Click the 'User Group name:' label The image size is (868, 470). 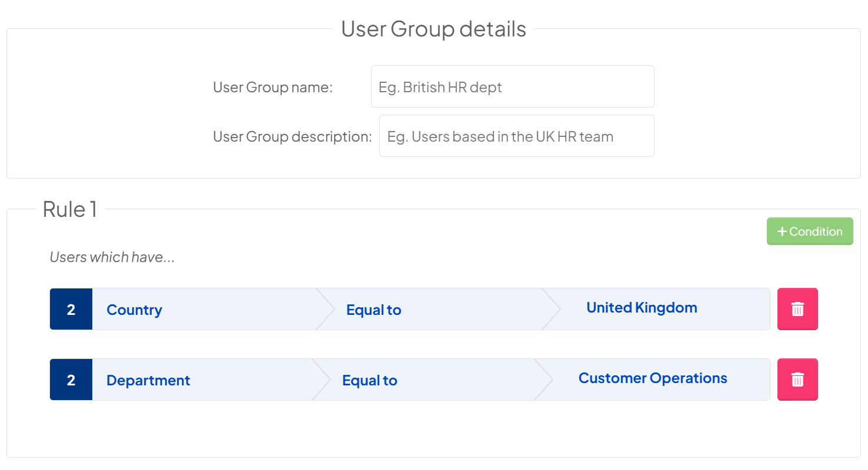pyautogui.click(x=273, y=88)
